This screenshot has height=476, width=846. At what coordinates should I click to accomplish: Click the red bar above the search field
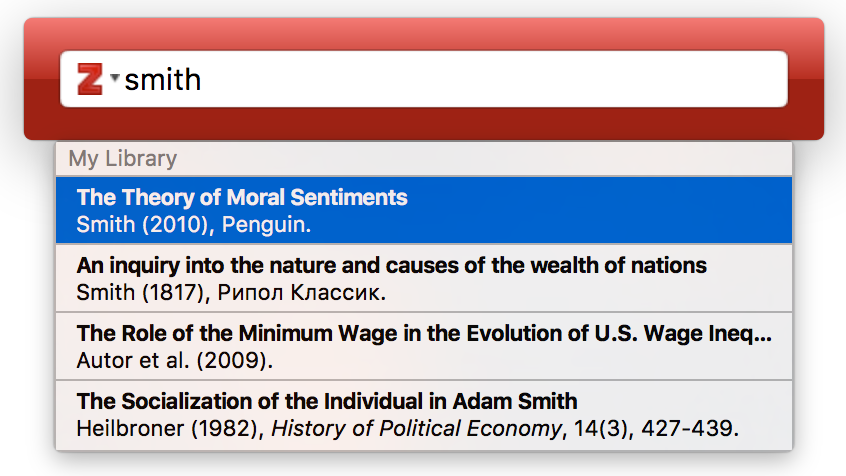(x=424, y=35)
